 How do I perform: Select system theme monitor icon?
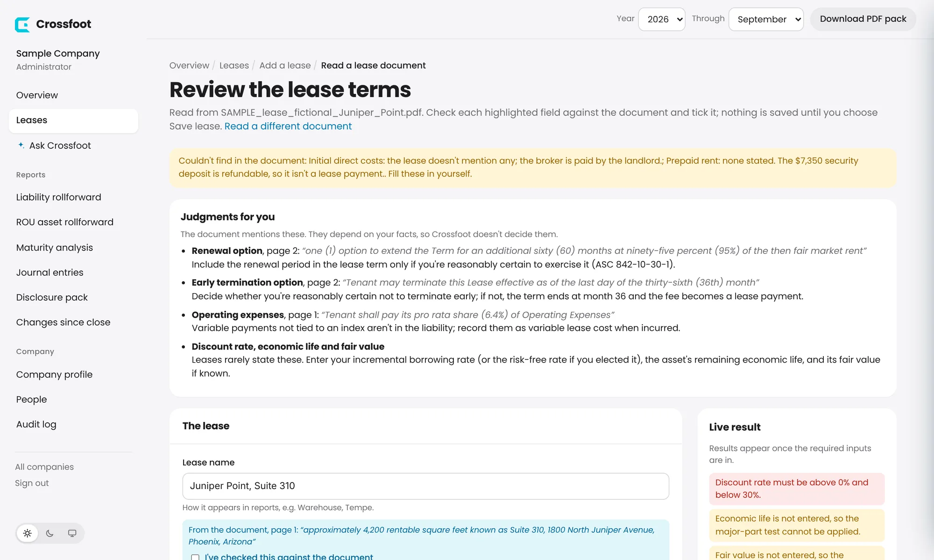click(72, 533)
